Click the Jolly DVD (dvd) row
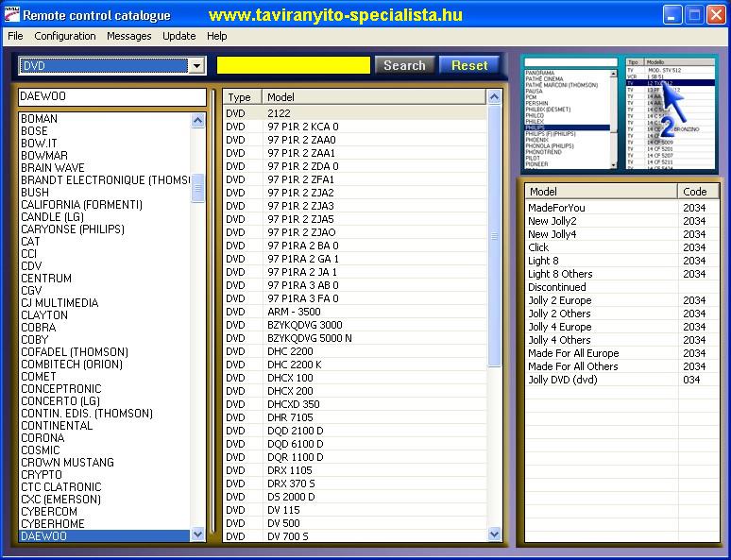Screen dimensions: 731x560 [622, 380]
